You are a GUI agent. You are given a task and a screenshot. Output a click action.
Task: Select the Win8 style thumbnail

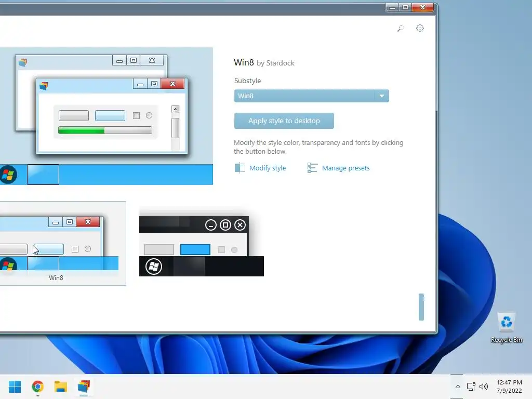(x=63, y=243)
